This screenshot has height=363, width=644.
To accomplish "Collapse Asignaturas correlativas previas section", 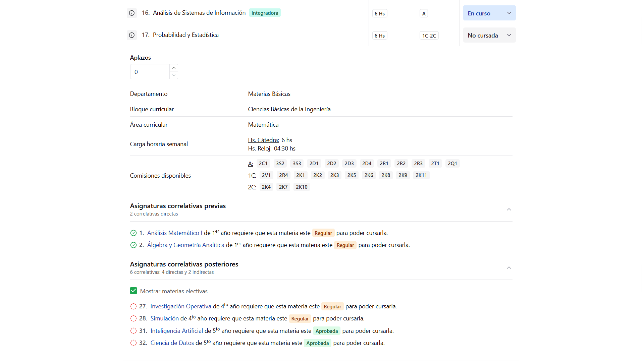I will pyautogui.click(x=509, y=209).
